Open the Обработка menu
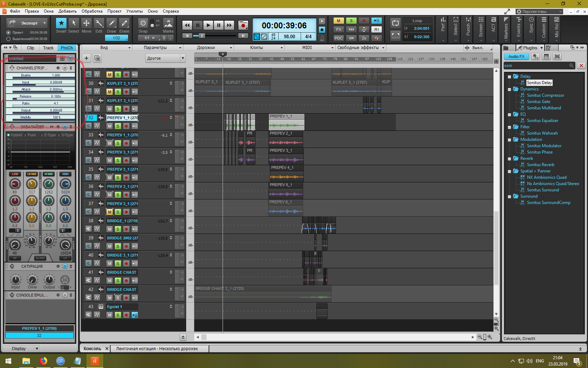Image resolution: width=588 pixels, height=368 pixels. (x=92, y=11)
